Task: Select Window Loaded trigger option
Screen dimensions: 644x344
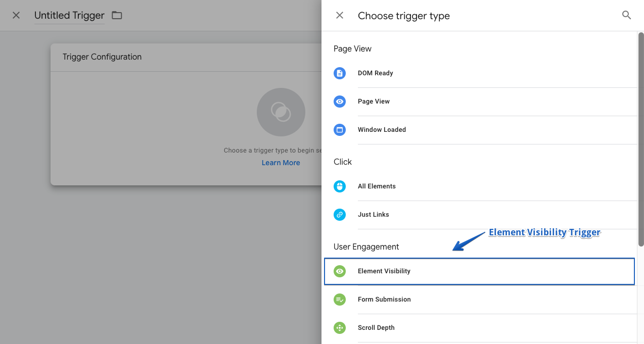Action: (x=382, y=130)
